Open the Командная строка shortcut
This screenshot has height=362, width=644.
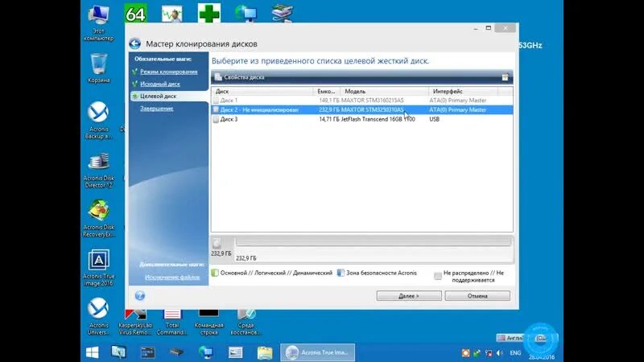click(208, 323)
